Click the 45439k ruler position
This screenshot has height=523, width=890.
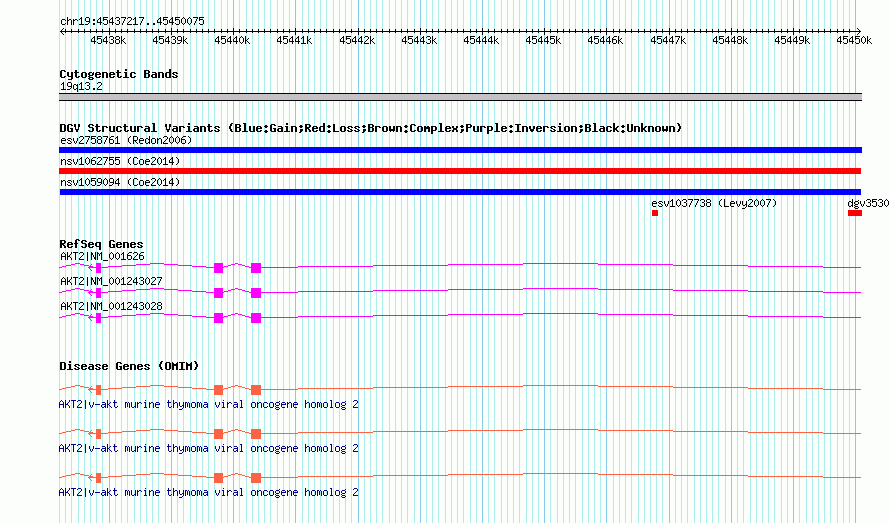[x=170, y=40]
